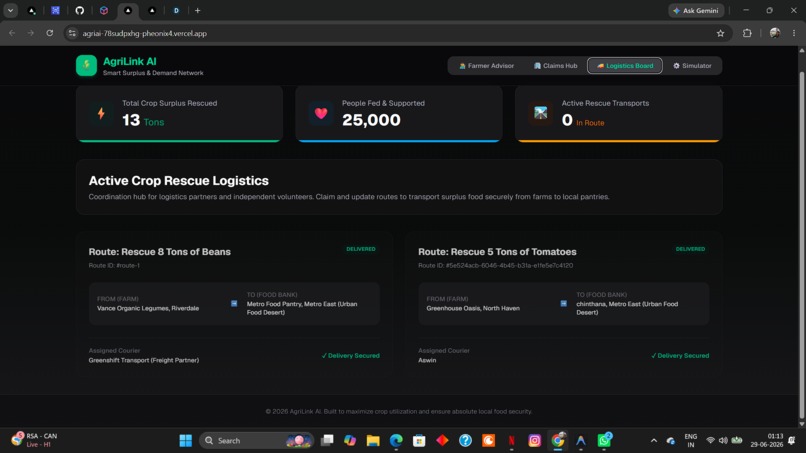This screenshot has height=453, width=806.
Task: Click the Aswin courier name
Action: tap(427, 360)
